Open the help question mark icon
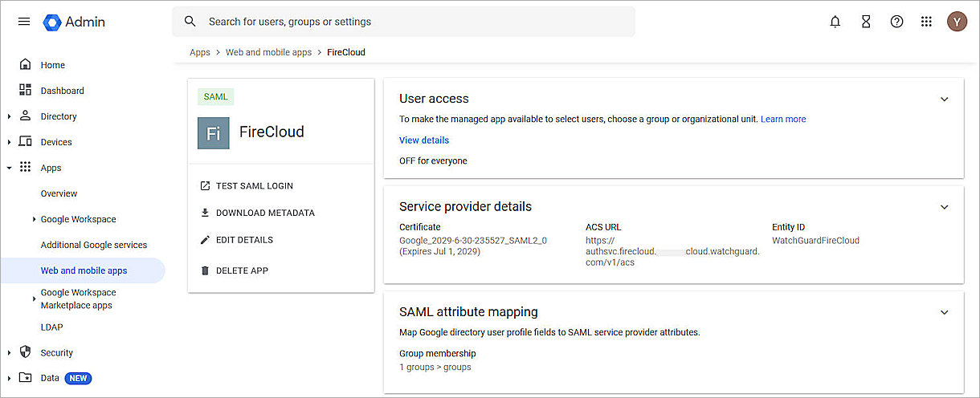This screenshot has height=398, width=980. [x=896, y=22]
